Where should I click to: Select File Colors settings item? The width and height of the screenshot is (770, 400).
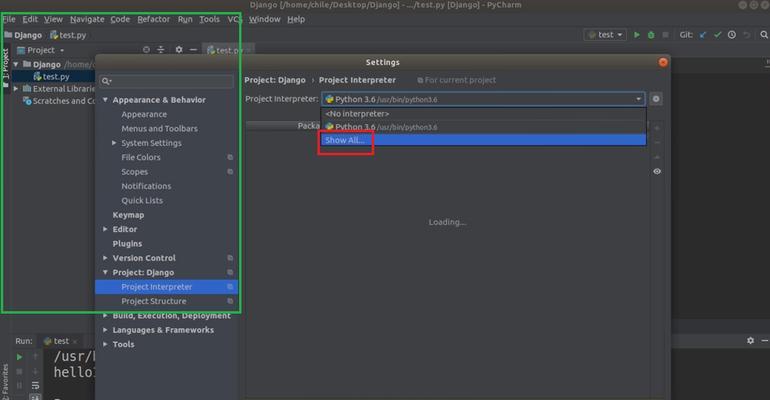pos(141,158)
